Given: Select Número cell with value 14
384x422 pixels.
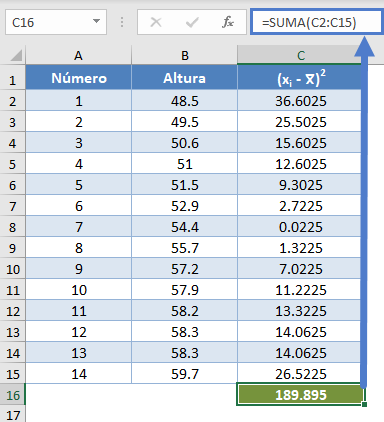Looking at the screenshot, I should [79, 374].
